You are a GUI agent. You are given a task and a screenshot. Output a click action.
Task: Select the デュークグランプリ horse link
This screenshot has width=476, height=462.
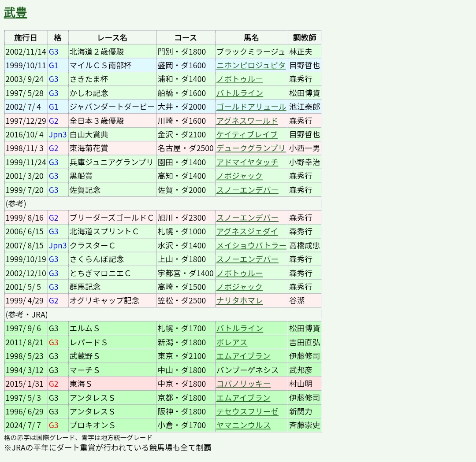251,148
